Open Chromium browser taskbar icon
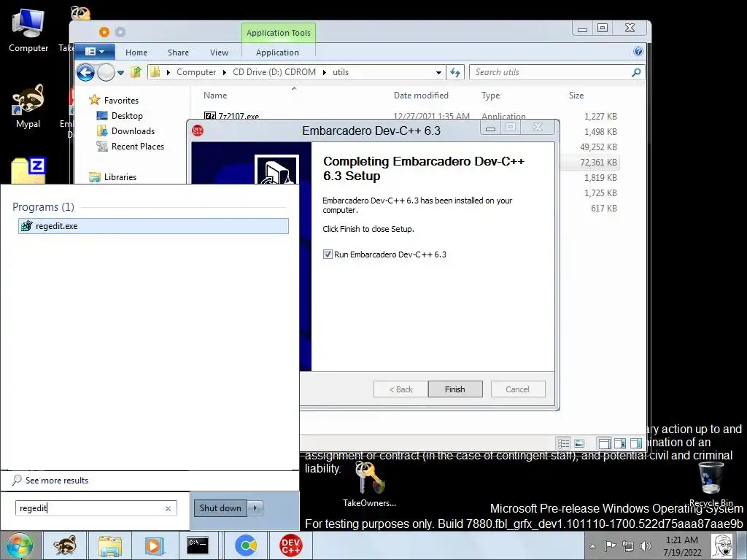The height and width of the screenshot is (560, 747). 246,545
